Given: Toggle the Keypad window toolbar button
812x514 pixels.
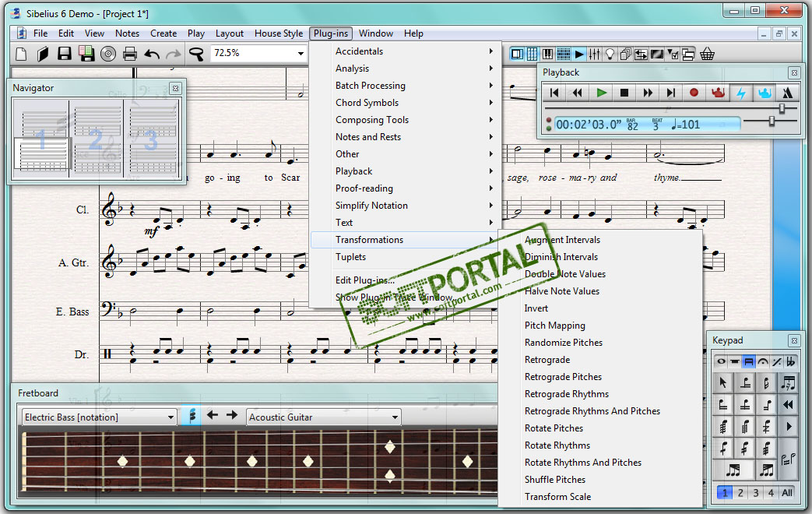Looking at the screenshot, I should [532, 54].
